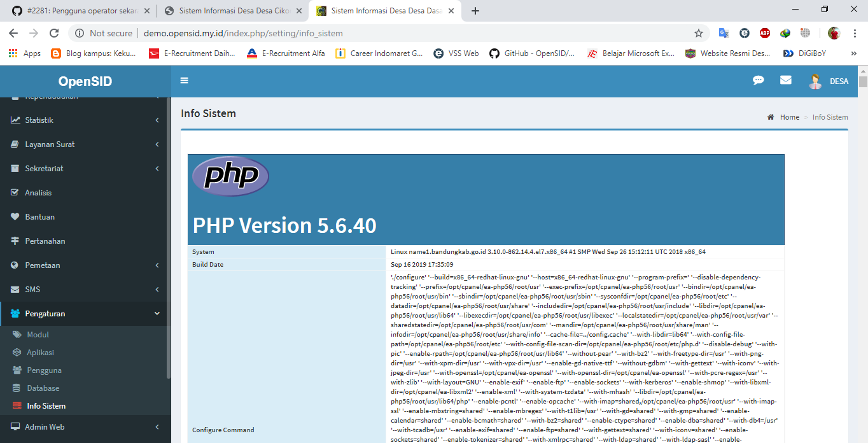Click the Pemetaan globe icon

pos(15,265)
